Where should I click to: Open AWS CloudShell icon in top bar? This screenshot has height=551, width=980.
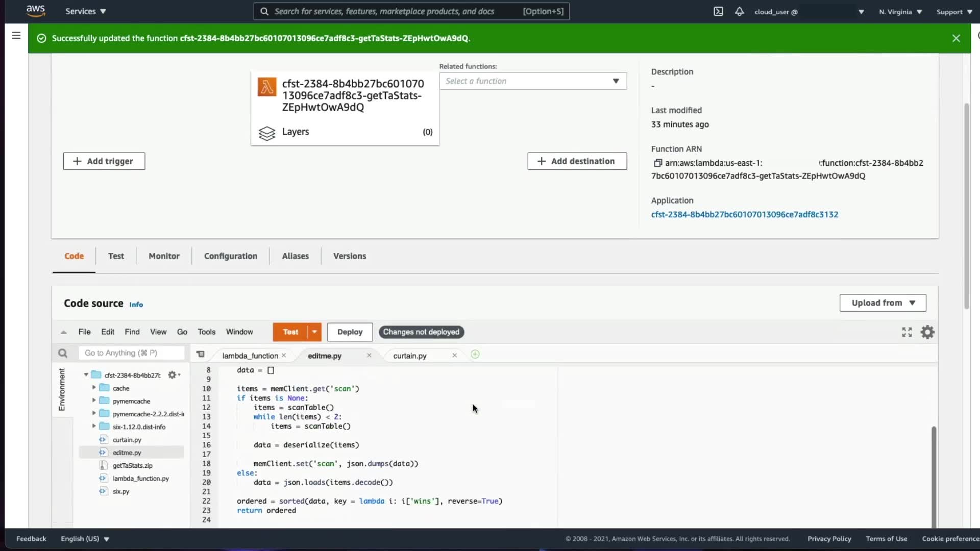coord(718,11)
